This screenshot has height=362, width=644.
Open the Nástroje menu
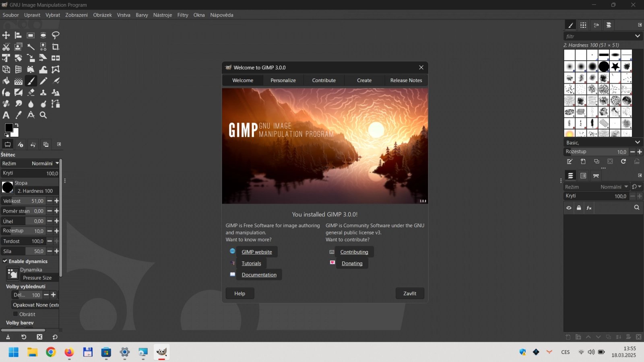(x=163, y=15)
